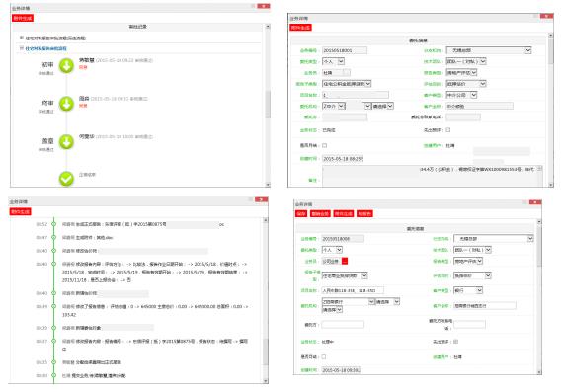Click the green checkmark circle ending the audit flow
This screenshot has width=562, height=392.
coord(66,178)
